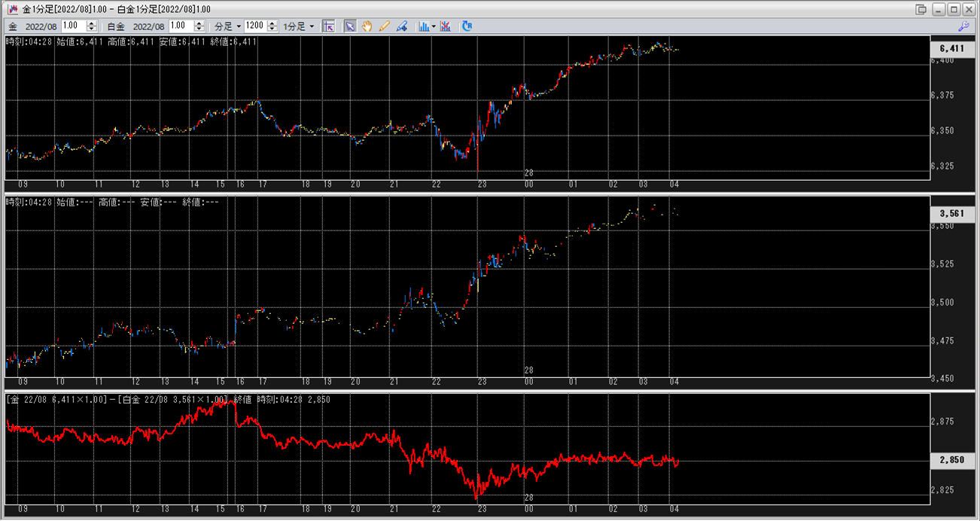Click the chart icon with red X
This screenshot has height=521, width=980.
tap(446, 26)
